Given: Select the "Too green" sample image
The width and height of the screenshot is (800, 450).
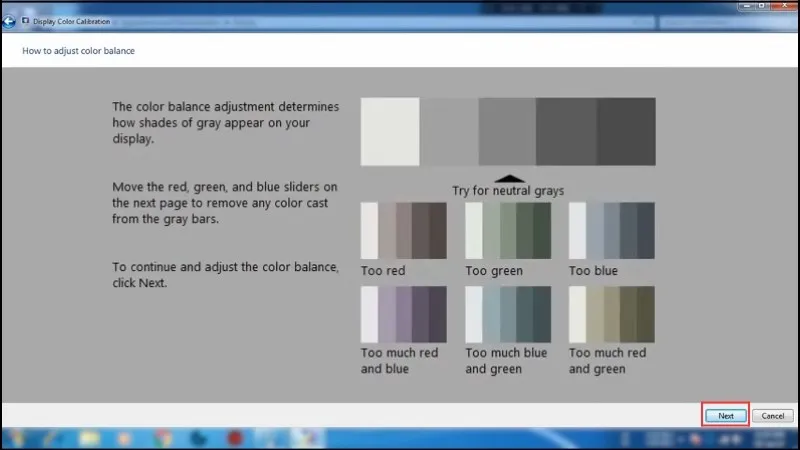Looking at the screenshot, I should 507,231.
